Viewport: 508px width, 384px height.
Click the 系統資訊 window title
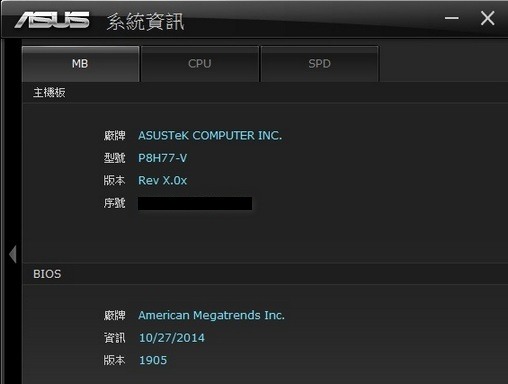(145, 22)
